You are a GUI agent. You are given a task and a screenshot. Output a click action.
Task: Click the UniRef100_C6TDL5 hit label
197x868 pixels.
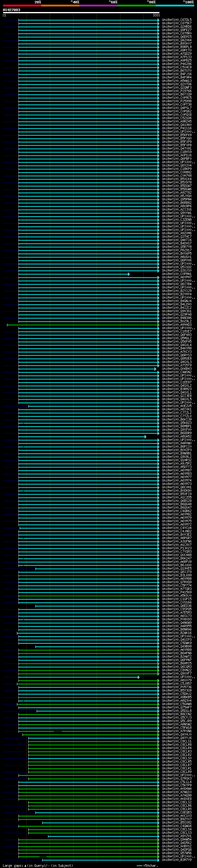tap(176, 20)
